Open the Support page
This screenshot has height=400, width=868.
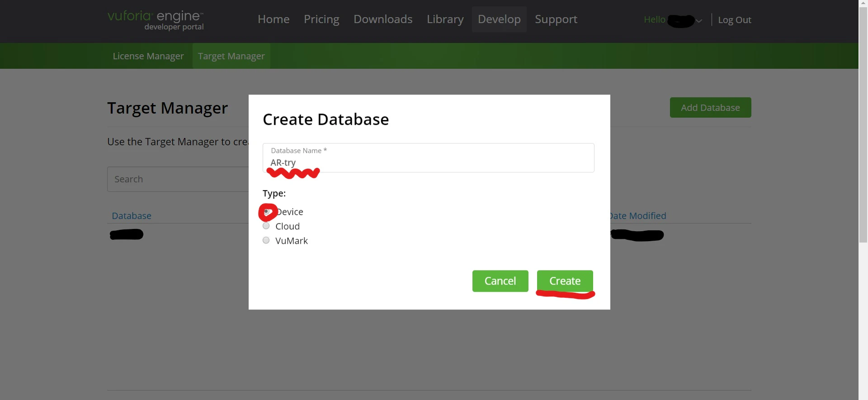point(556,19)
